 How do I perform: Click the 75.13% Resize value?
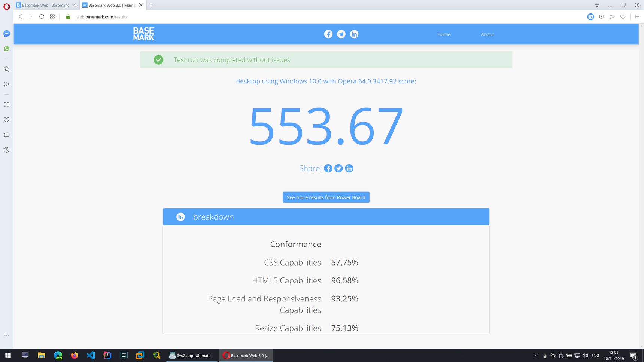point(345,328)
